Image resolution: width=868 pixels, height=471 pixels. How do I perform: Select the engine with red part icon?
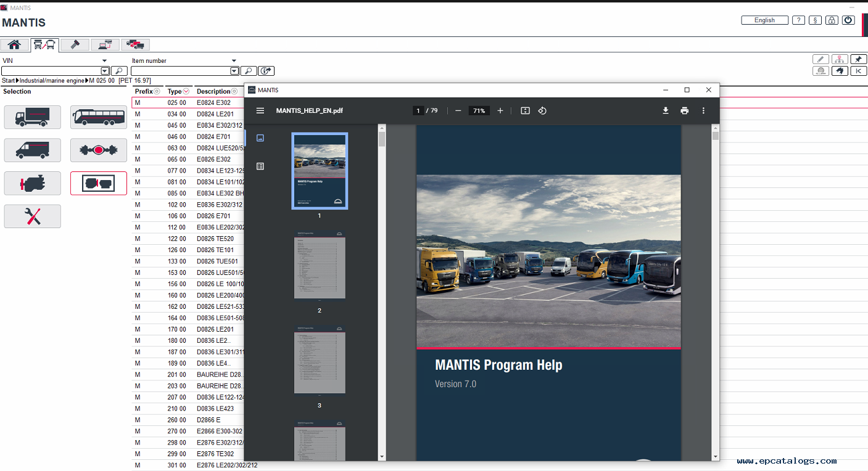32,183
